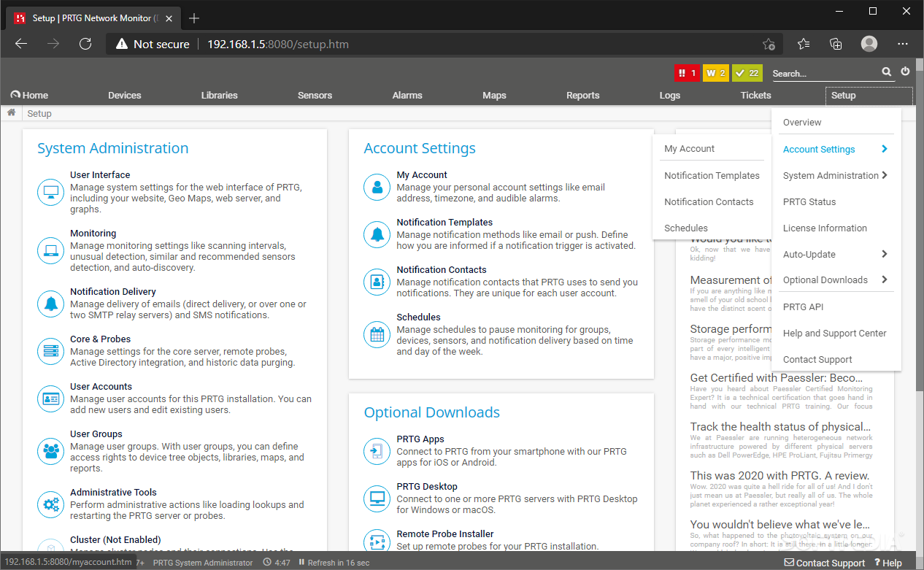The width and height of the screenshot is (924, 570).
Task: Click the red down-alarms counter badge
Action: pyautogui.click(x=687, y=73)
